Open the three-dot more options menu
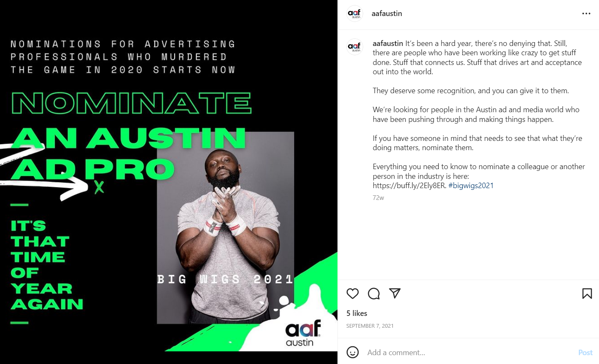 (586, 13)
